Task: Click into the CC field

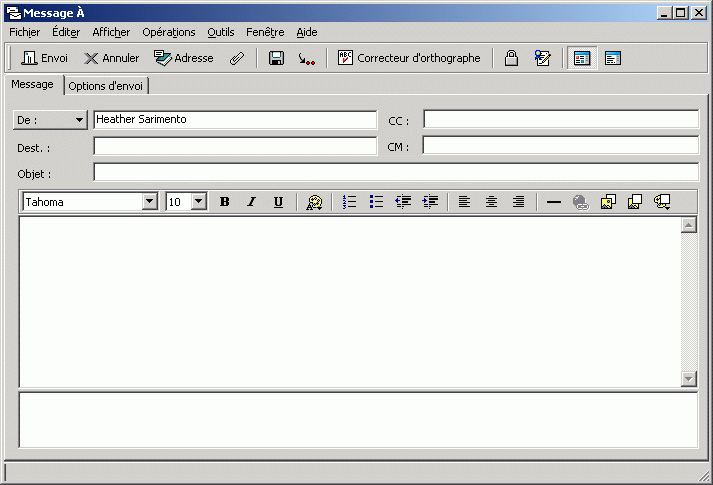Action: tap(561, 119)
